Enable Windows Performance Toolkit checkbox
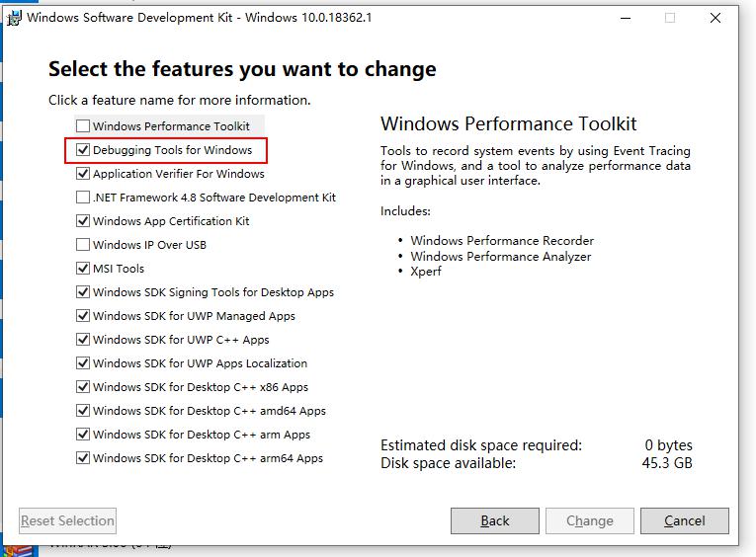756x557 pixels. tap(83, 125)
